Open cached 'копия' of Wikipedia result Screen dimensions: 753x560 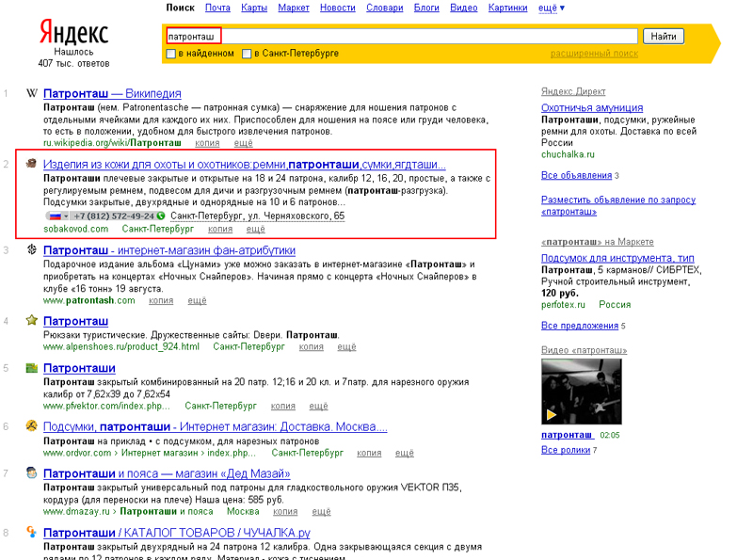(x=207, y=143)
